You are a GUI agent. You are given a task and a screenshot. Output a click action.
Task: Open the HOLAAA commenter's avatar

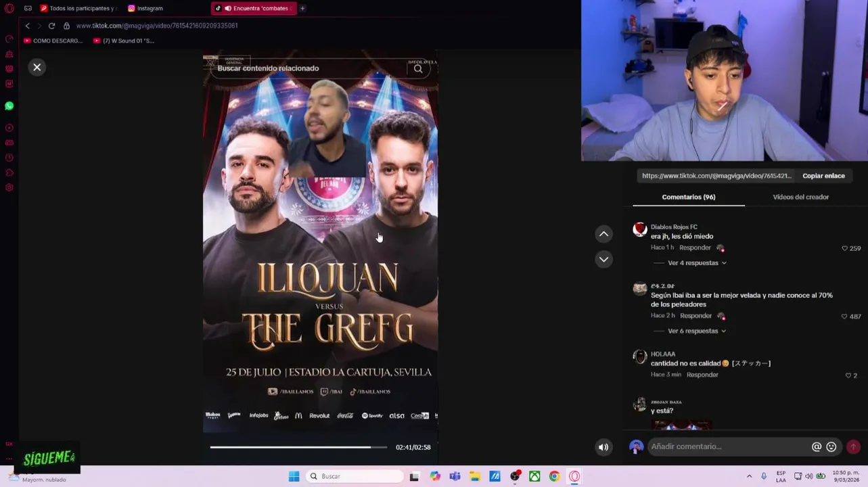[x=639, y=356]
